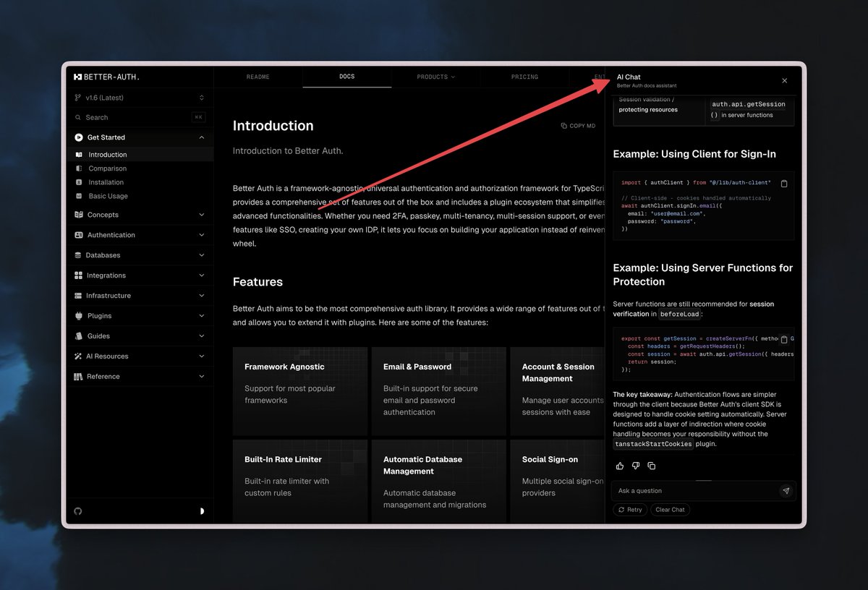Expand the AI Resources section chevron
Image resolution: width=868 pixels, height=590 pixels.
[x=201, y=356]
